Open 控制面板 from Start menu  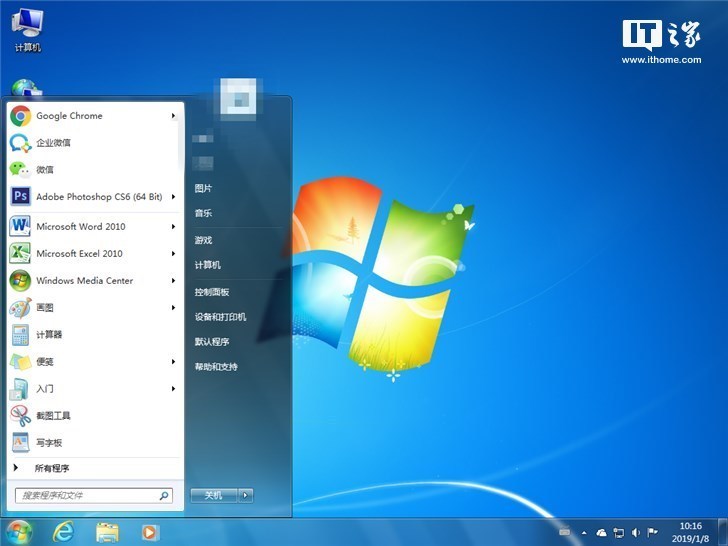coord(212,292)
